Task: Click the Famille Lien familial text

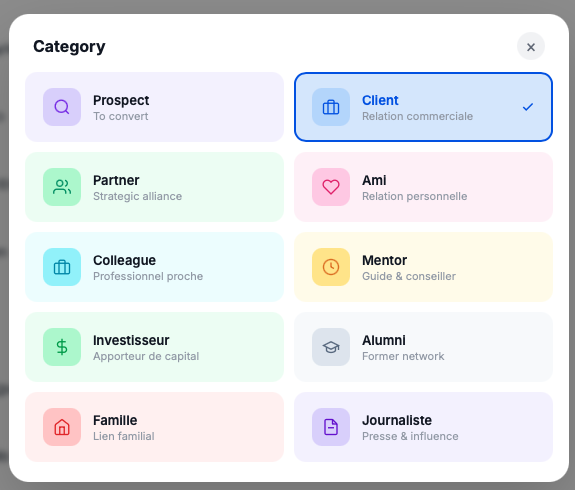Action: (124, 428)
